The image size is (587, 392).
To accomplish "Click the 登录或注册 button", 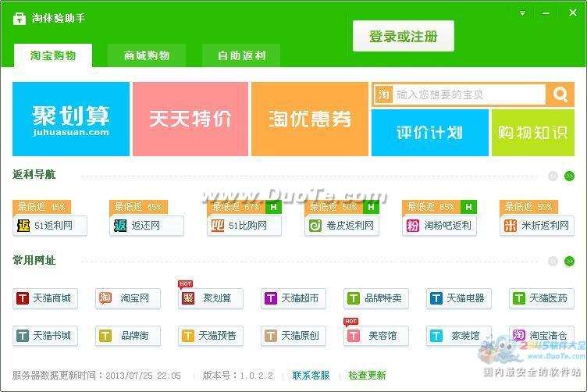I will pyautogui.click(x=404, y=36).
